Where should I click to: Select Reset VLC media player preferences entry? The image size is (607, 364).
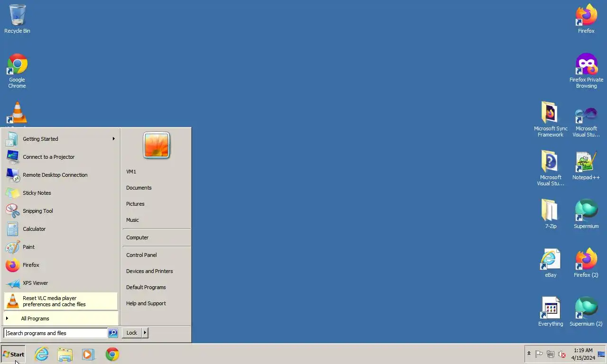coord(61,301)
